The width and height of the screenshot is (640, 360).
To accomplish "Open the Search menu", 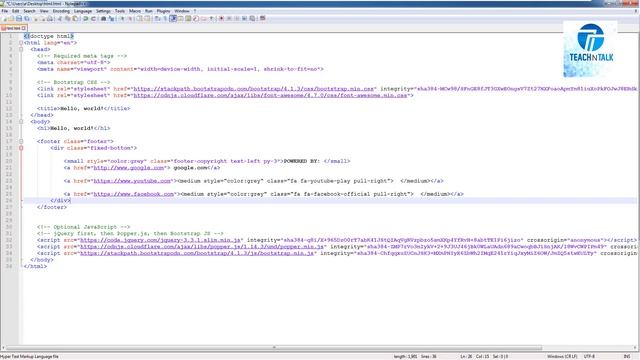I will point(29,11).
